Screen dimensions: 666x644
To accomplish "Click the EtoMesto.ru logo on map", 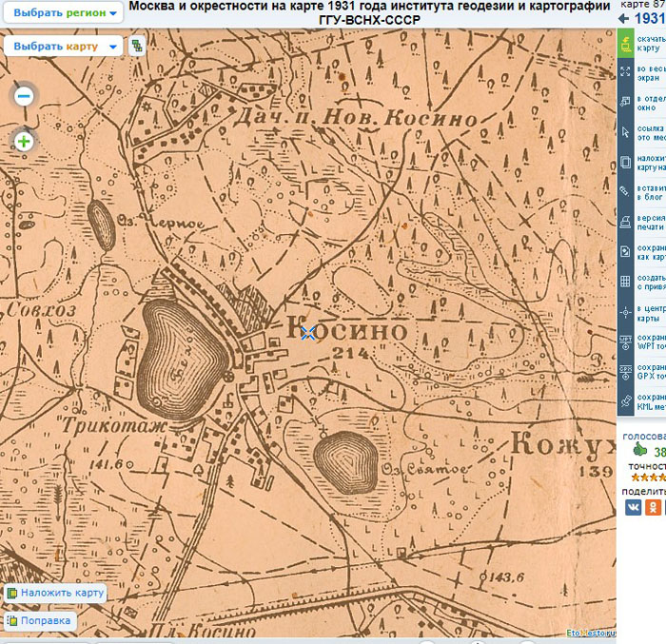I will [591, 633].
